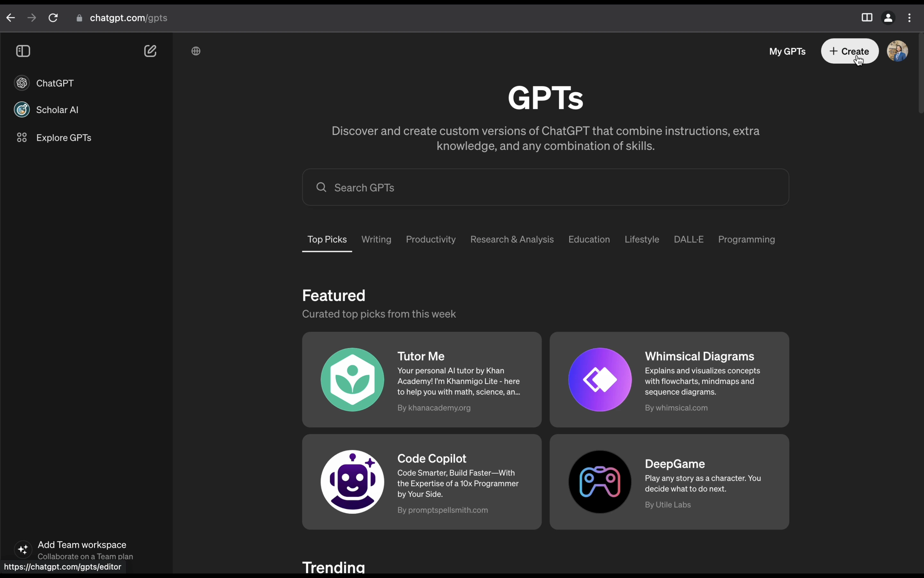Open the Code Copilot title

tap(432, 458)
